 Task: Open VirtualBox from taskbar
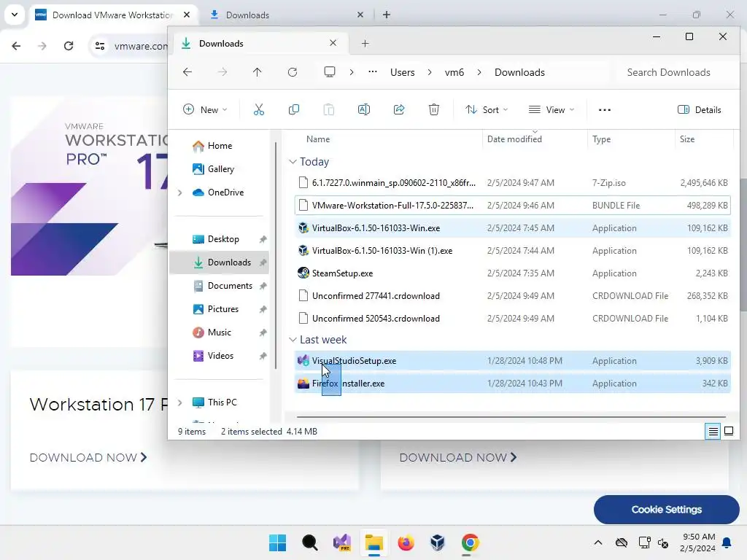438,542
